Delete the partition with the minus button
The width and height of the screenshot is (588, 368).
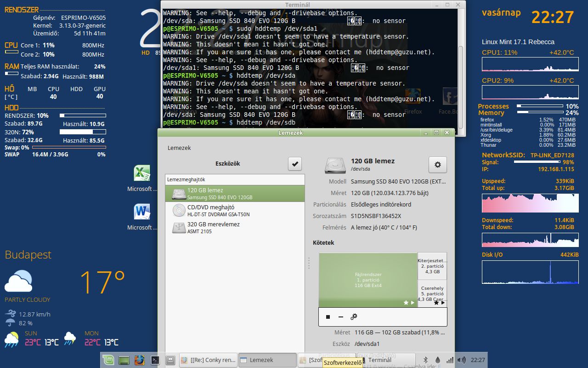[341, 316]
